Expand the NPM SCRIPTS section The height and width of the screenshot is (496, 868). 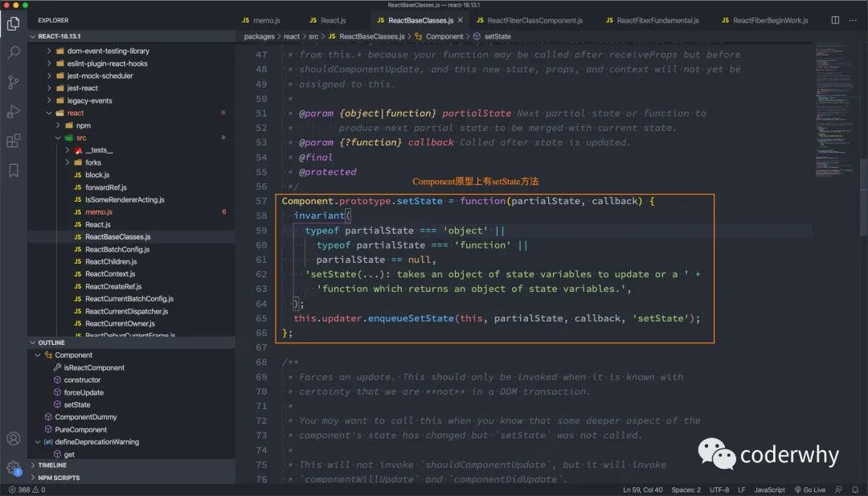pos(131,478)
